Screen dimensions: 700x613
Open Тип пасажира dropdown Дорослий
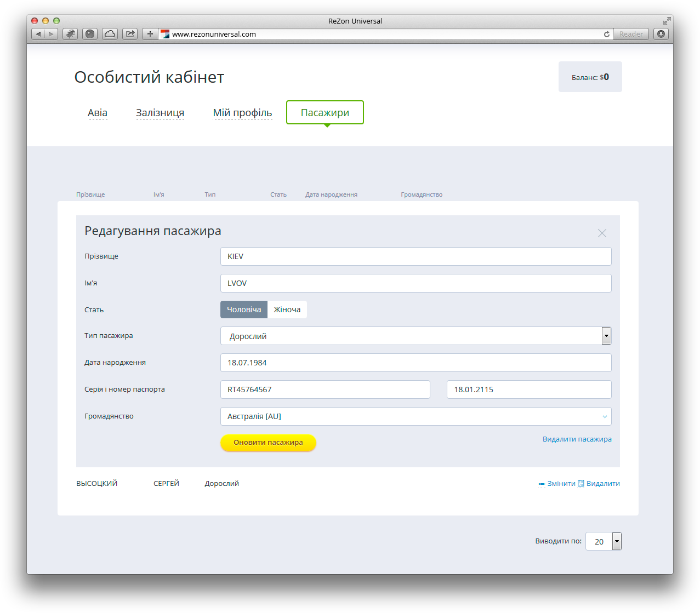[x=416, y=336]
